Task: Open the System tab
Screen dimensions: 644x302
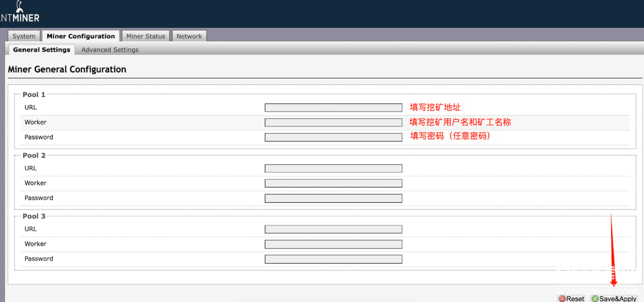Action: pyautogui.click(x=24, y=36)
